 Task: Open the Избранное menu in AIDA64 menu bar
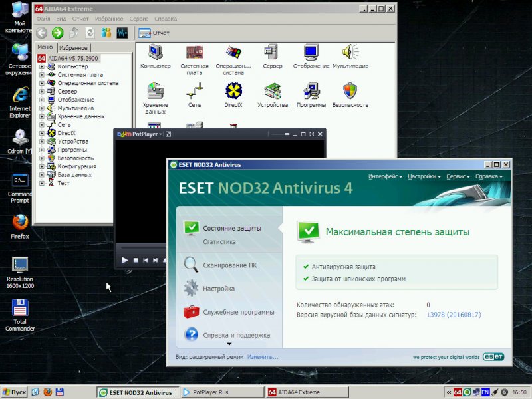tap(109, 19)
